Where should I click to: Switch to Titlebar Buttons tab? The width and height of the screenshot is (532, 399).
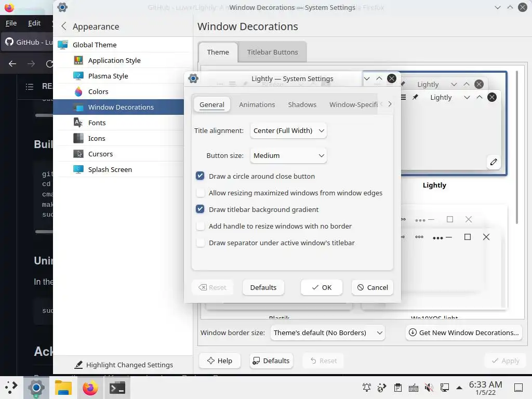click(272, 52)
